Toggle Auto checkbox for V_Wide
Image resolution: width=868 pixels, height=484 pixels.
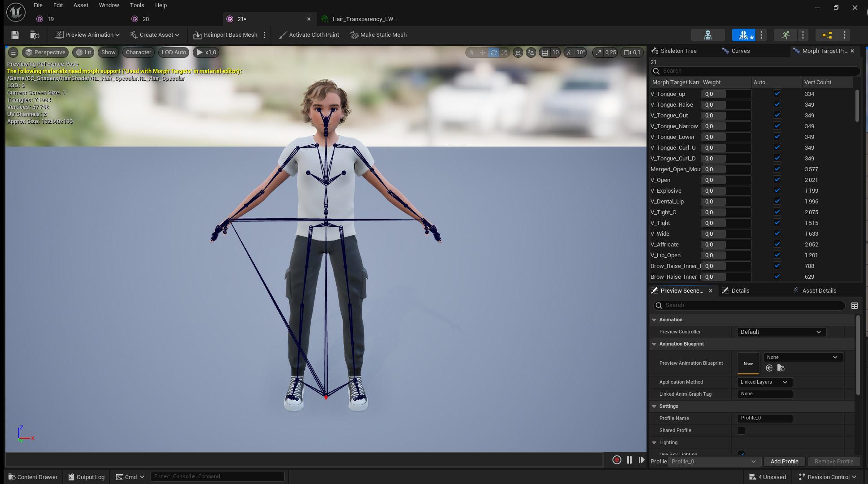point(777,233)
